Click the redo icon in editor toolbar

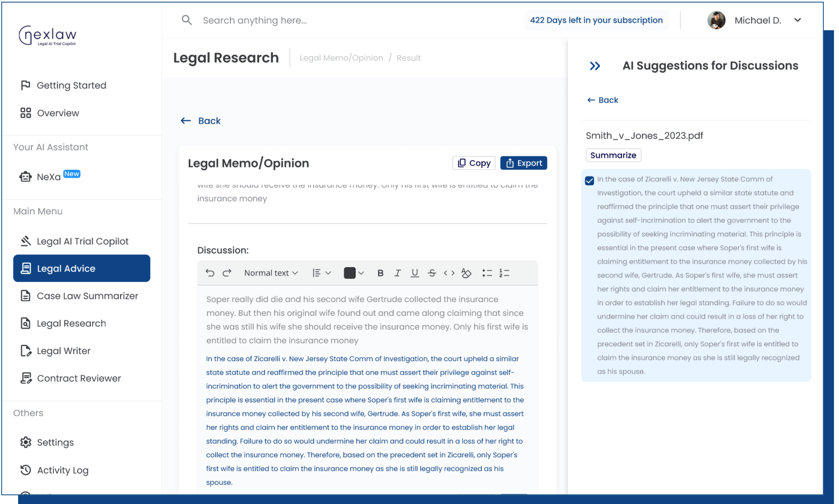pos(227,273)
